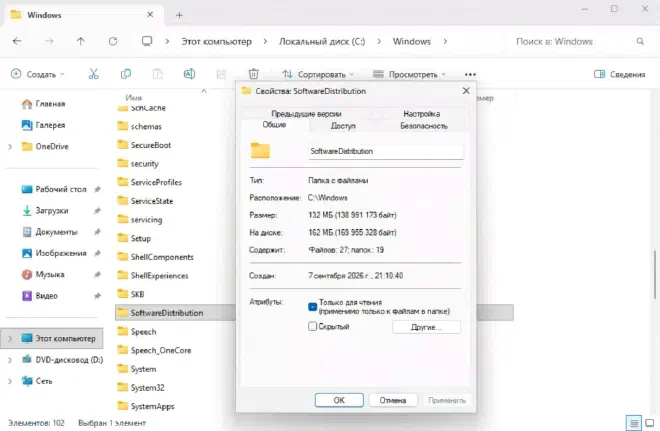Screen dimensions: 660x431
Task: Expand Сеть tree node
Action: [10, 381]
